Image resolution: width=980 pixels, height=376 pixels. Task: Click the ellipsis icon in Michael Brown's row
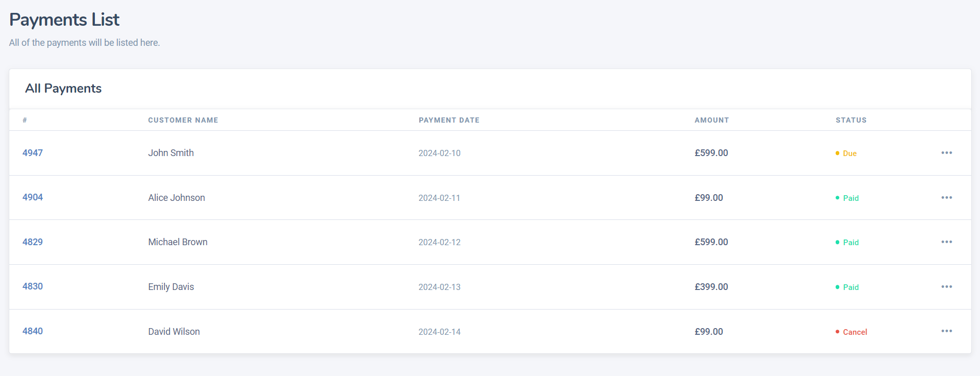pyautogui.click(x=946, y=242)
